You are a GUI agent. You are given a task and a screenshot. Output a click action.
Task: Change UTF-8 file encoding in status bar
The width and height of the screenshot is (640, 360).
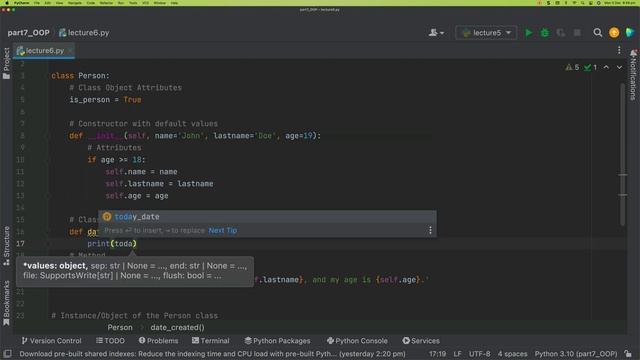[479, 354]
